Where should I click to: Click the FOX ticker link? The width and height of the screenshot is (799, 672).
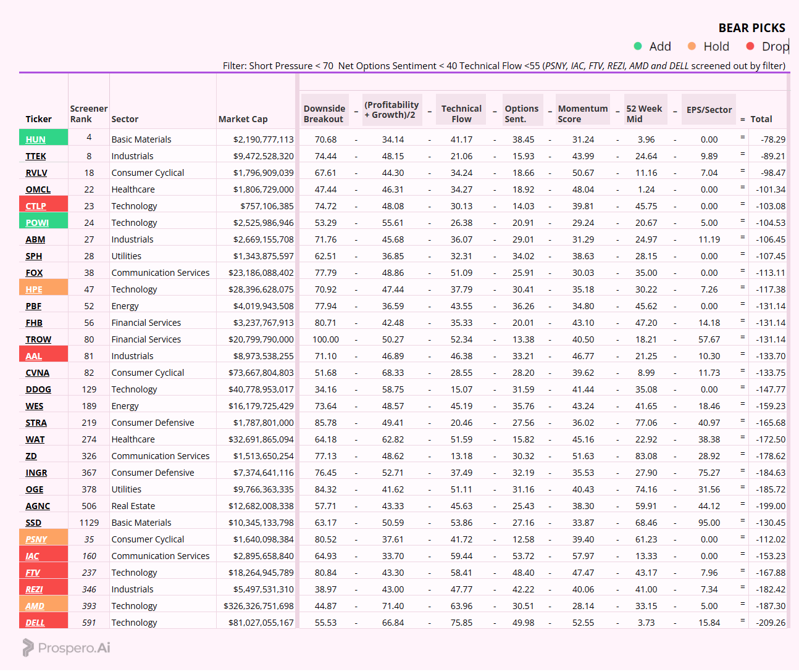pos(35,273)
